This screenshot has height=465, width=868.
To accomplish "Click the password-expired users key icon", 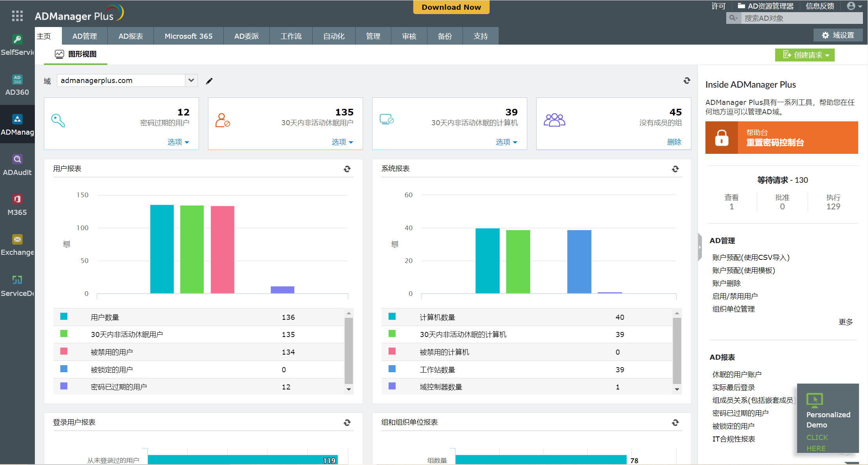I will (58, 120).
